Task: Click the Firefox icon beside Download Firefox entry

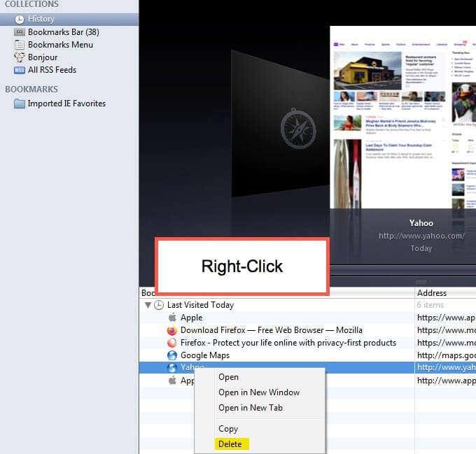Action: 172,330
